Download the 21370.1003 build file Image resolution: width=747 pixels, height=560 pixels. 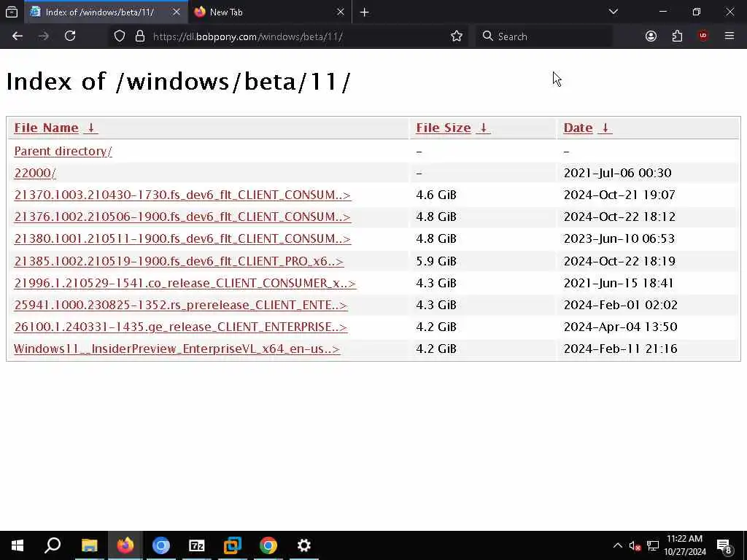coord(182,195)
